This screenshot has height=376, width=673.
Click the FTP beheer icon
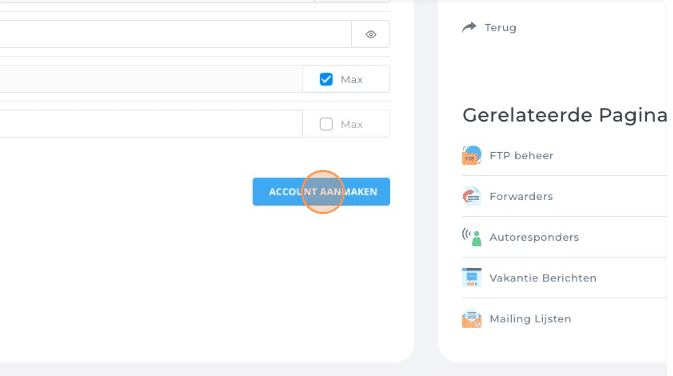point(471,155)
